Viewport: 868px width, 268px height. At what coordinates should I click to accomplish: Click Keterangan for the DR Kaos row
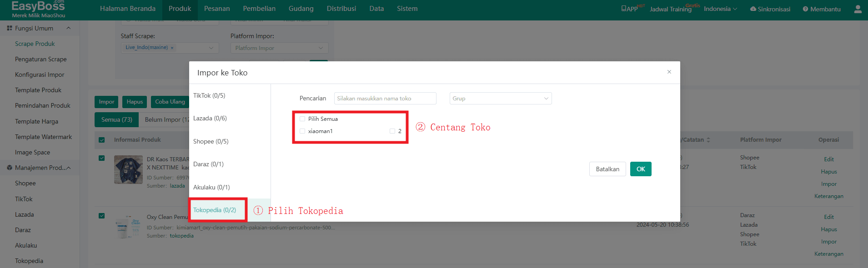pyautogui.click(x=829, y=196)
